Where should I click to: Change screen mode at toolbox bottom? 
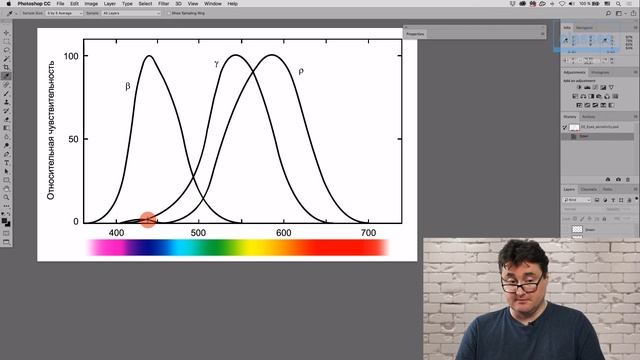(6, 242)
